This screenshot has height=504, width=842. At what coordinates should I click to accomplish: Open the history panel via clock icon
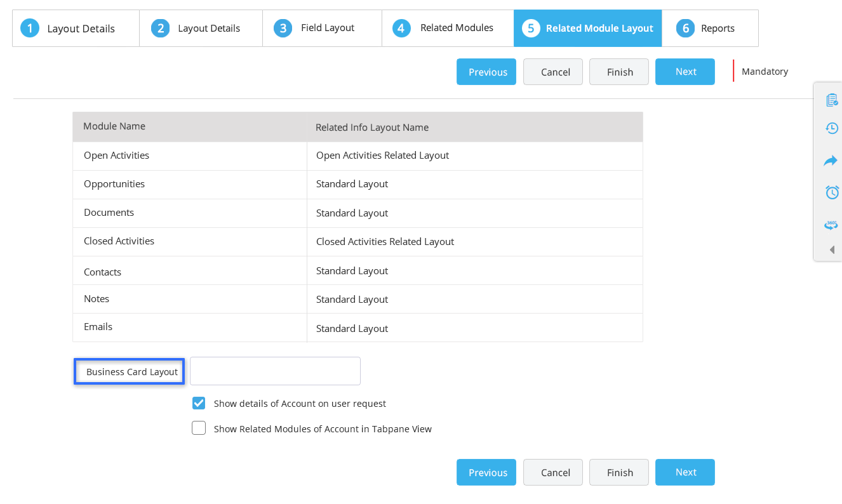(x=831, y=128)
